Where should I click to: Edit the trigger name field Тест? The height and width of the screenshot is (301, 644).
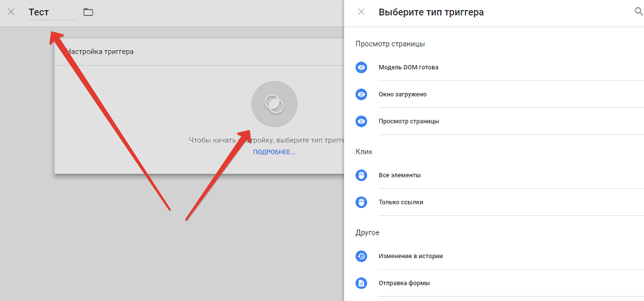coord(52,12)
